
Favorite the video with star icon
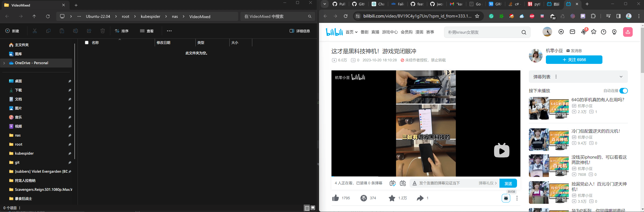pyautogui.click(x=392, y=198)
